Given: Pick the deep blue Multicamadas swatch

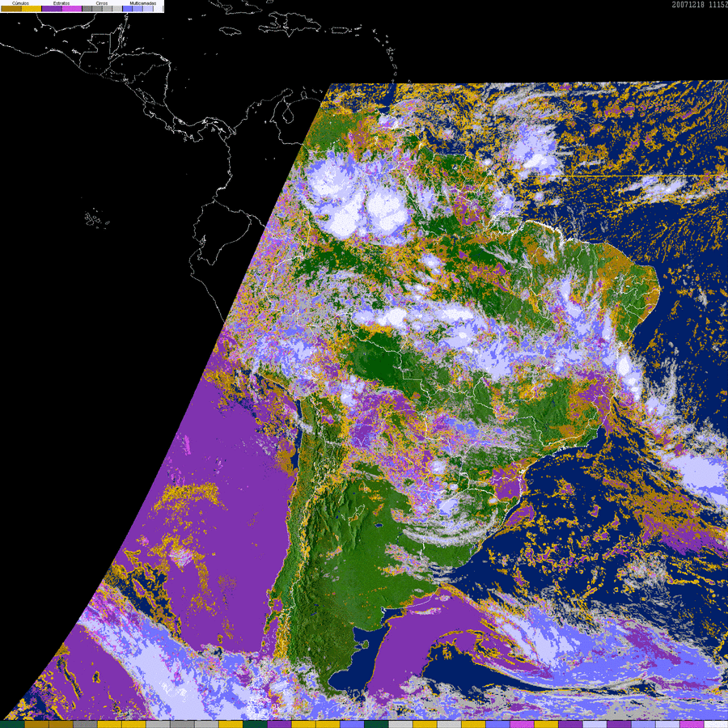Looking at the screenshot, I should 127,8.
